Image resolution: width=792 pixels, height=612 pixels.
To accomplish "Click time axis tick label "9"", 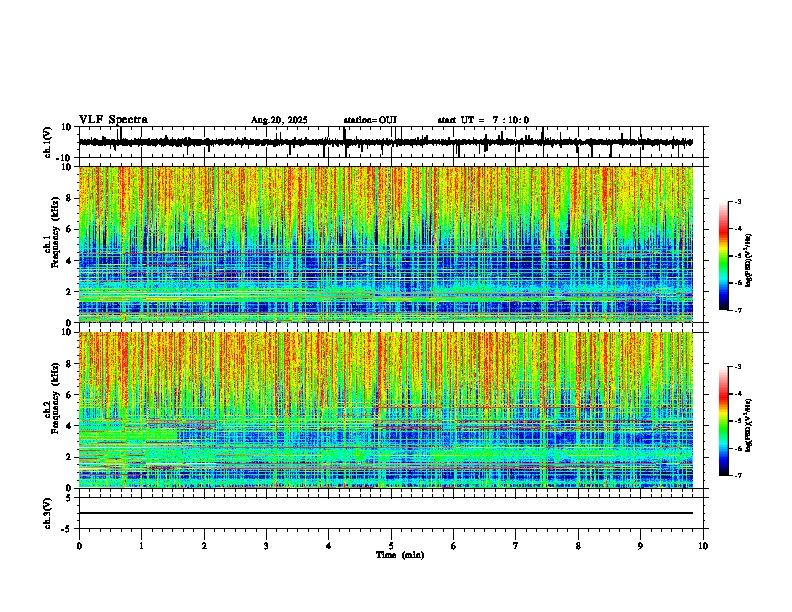I will [x=640, y=546].
